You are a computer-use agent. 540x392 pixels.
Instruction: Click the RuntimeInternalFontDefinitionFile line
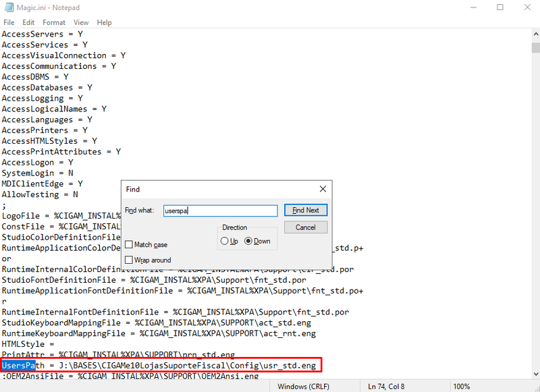[x=175, y=312]
